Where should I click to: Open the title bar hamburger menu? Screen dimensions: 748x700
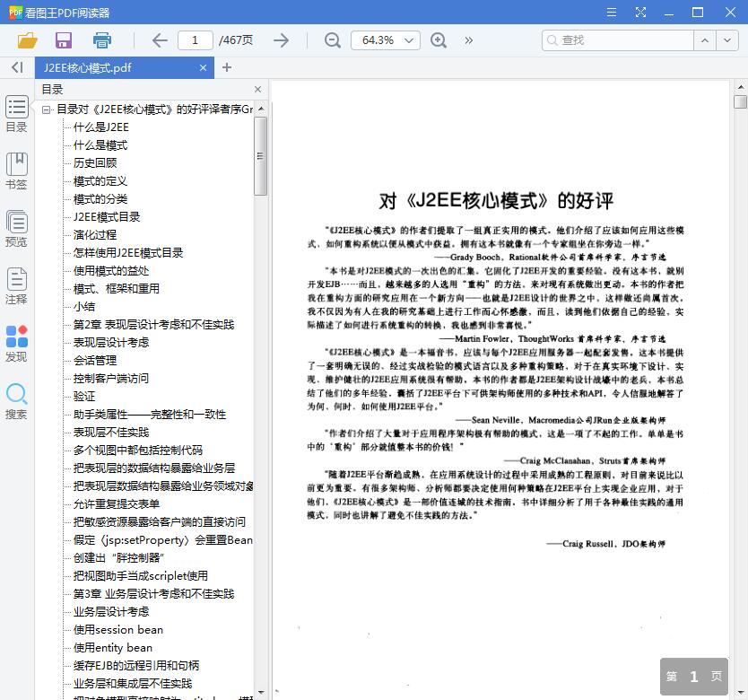click(612, 13)
